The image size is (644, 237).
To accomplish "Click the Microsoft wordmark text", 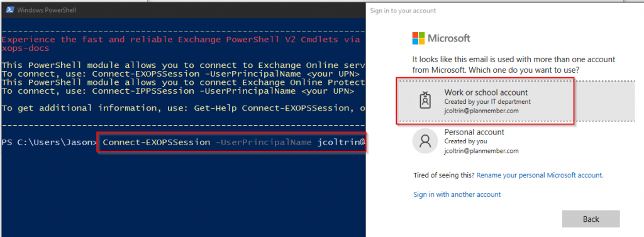I will [449, 38].
